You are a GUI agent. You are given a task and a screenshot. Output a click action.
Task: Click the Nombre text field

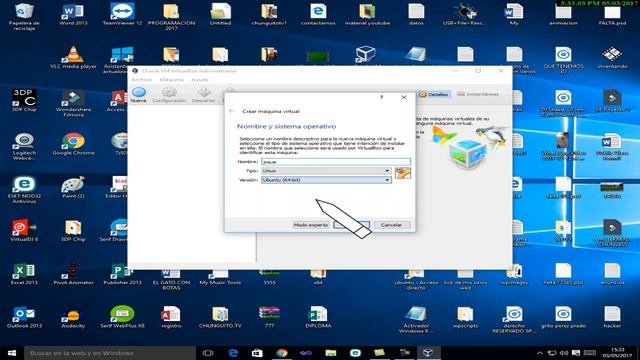point(336,162)
